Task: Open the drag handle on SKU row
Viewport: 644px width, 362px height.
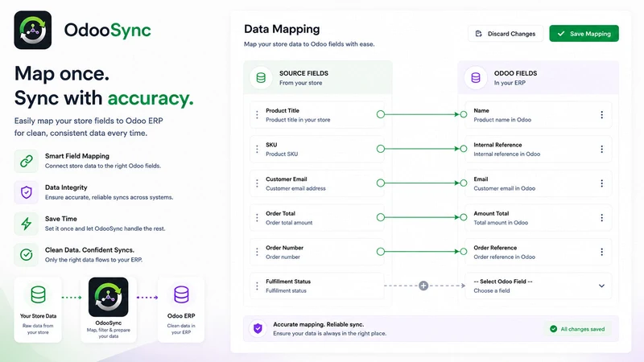Action: tap(257, 149)
